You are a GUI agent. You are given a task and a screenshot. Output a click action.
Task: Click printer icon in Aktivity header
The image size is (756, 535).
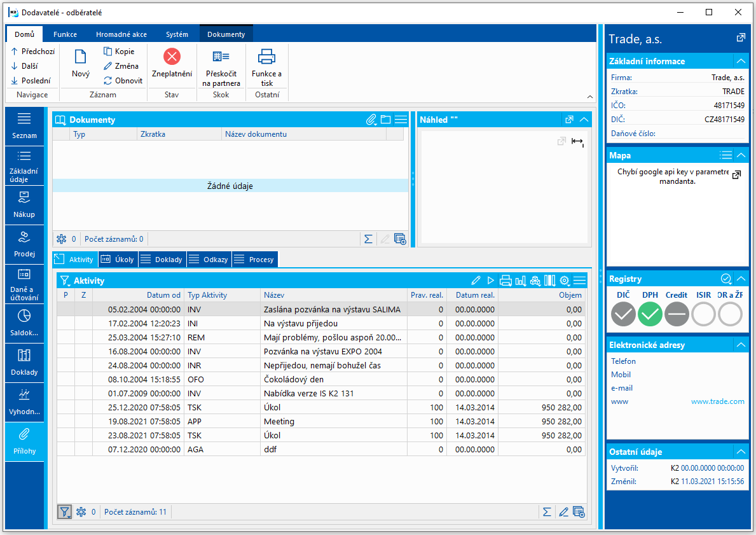click(505, 281)
